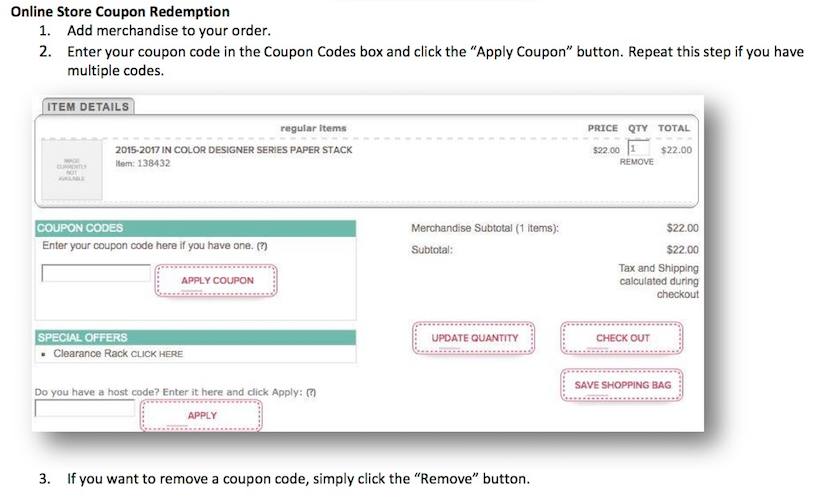Click the item number 138432 text
Viewport: 816px width, 497px height.
(154, 163)
